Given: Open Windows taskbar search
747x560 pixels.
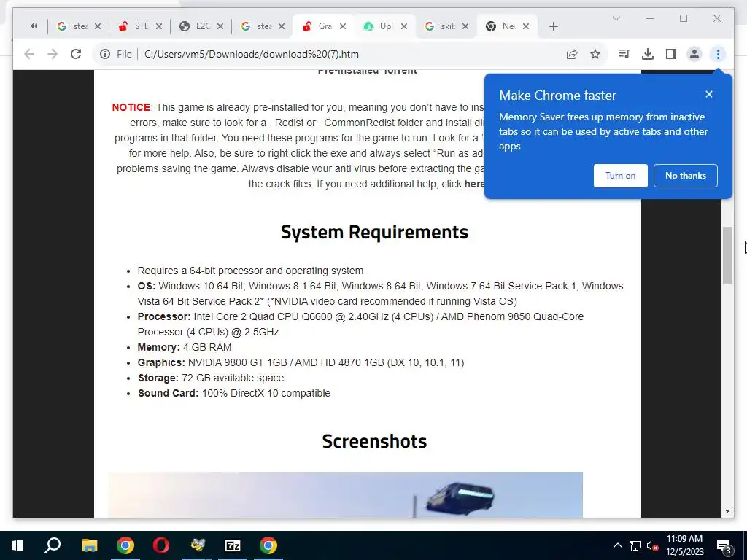Looking at the screenshot, I should (x=53, y=545).
